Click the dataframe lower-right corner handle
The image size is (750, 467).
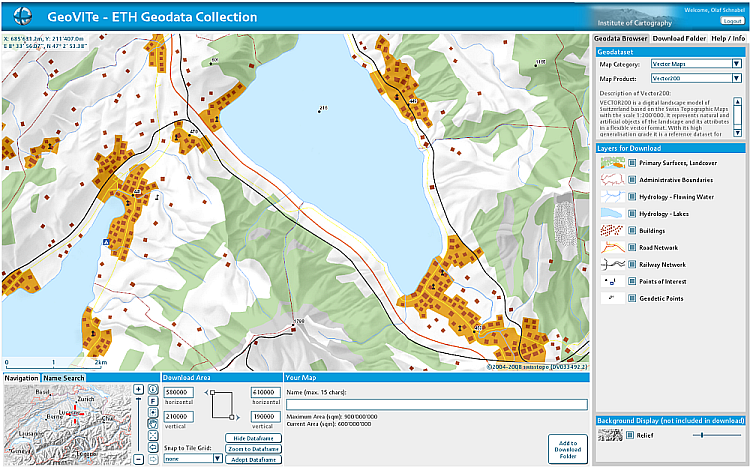click(232, 417)
